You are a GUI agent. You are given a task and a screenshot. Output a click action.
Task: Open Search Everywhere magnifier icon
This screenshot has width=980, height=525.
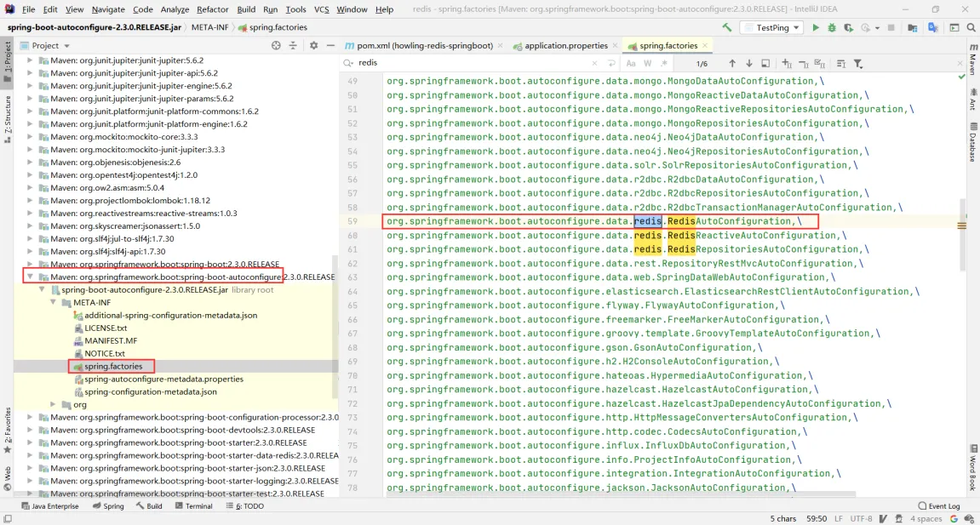pos(970,27)
